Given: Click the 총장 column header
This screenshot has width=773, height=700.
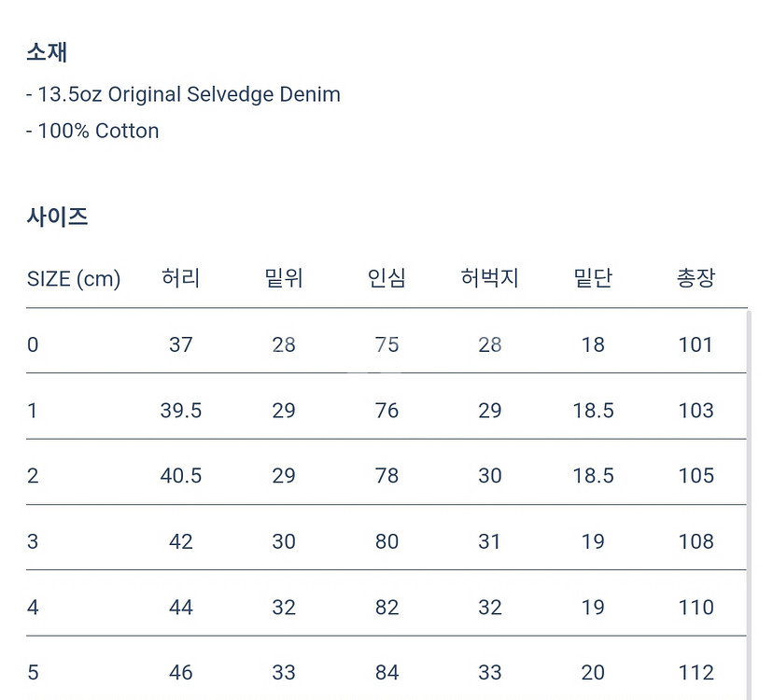Looking at the screenshot, I should (x=696, y=278).
